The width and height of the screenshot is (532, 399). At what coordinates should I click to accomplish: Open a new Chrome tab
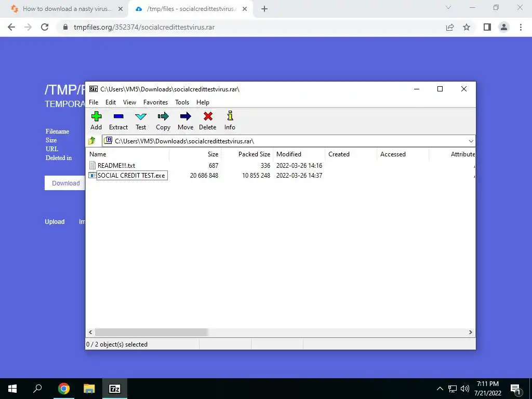[264, 9]
